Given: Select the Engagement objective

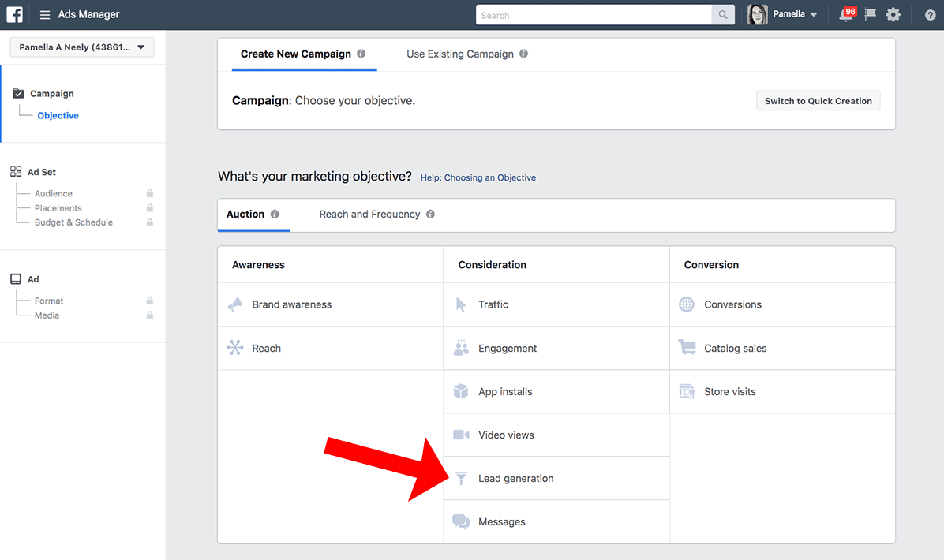Looking at the screenshot, I should tap(557, 349).
